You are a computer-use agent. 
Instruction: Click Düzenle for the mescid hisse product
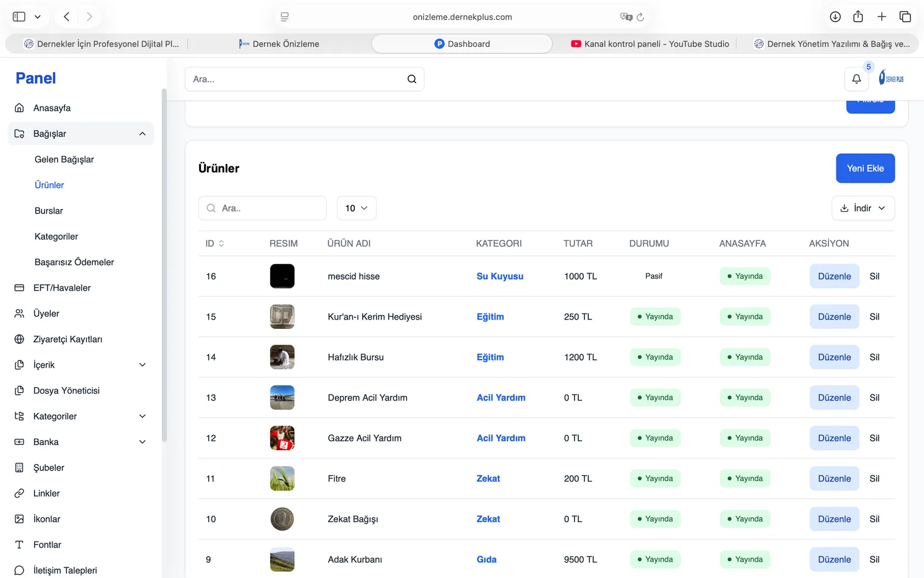834,276
